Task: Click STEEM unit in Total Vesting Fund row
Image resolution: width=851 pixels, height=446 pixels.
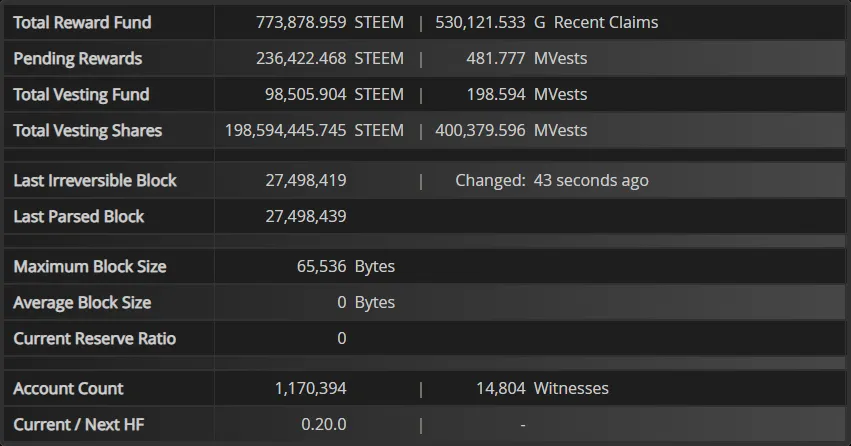Action: click(379, 94)
